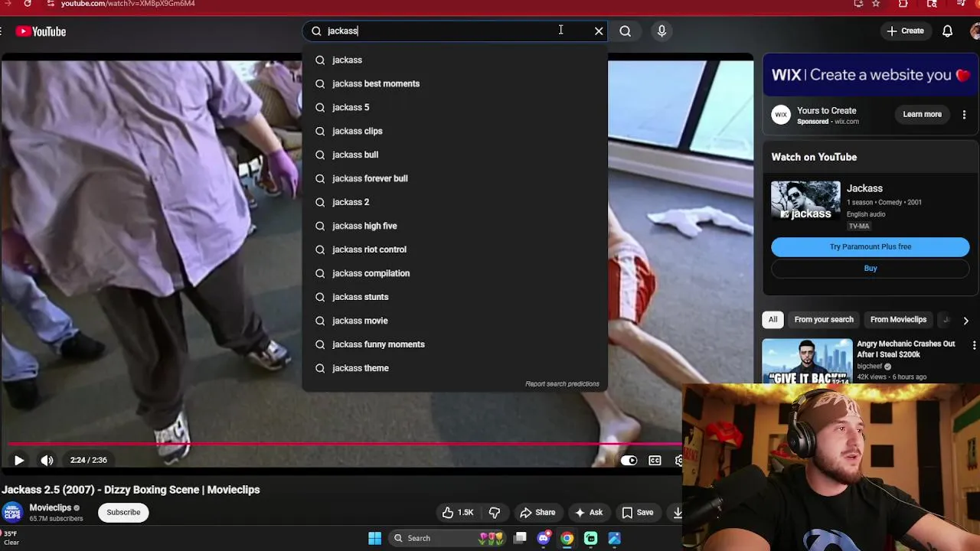980x551 pixels.
Task: Open the Movieclips channel name link
Action: tap(51, 508)
